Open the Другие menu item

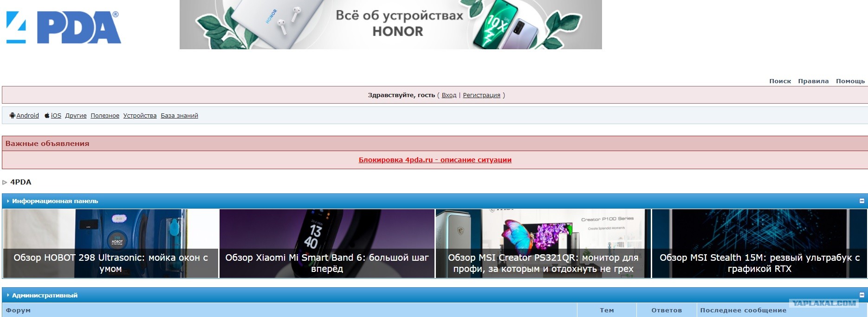click(76, 116)
